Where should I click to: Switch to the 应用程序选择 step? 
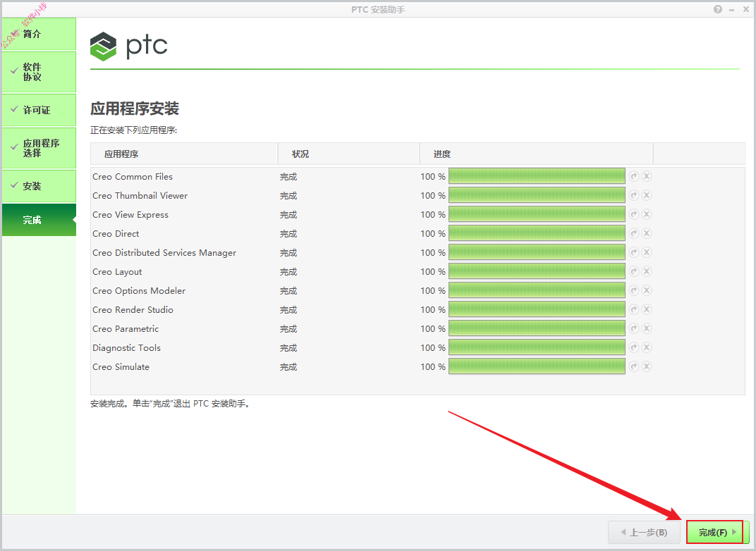click(39, 148)
